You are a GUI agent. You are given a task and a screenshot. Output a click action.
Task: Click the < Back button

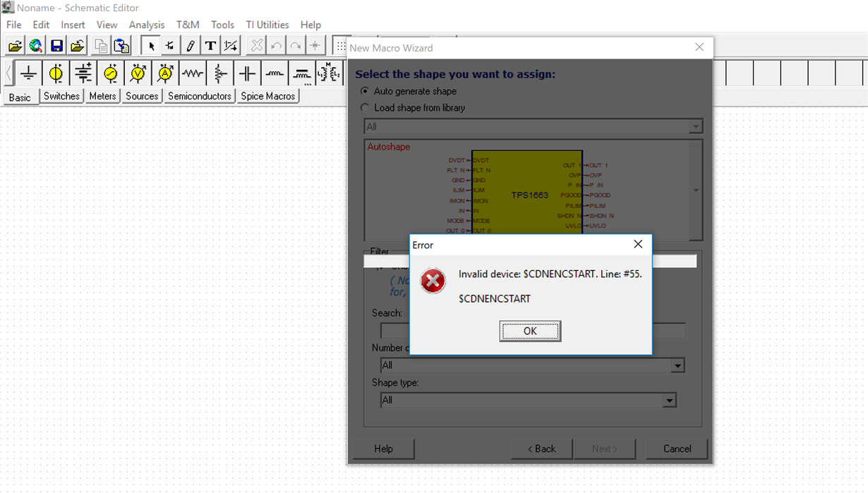(x=542, y=449)
